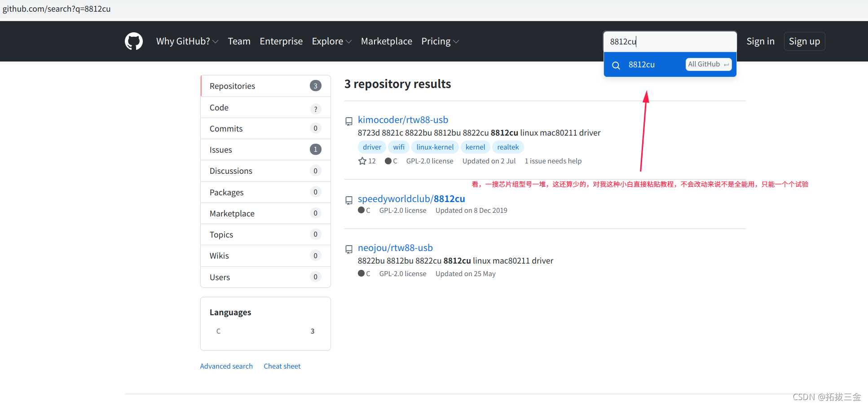
Task: Click the search field containing 8812cu
Action: tap(670, 41)
